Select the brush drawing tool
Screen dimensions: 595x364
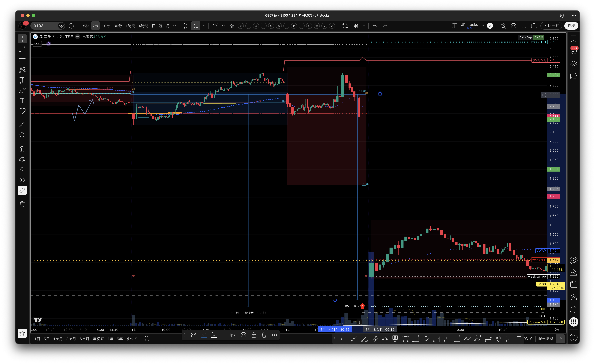[22, 91]
